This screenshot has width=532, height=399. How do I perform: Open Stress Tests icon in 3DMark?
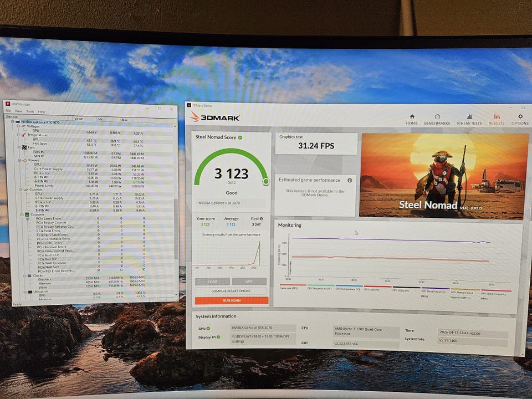469,116
